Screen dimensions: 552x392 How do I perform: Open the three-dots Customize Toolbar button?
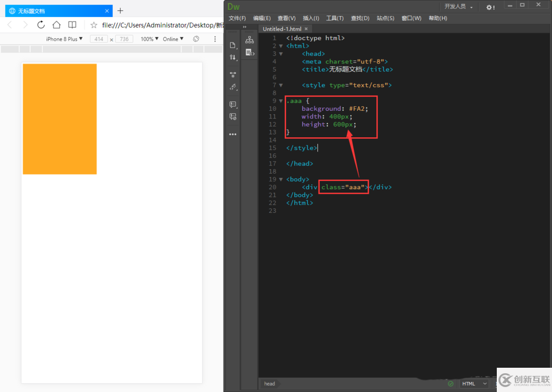(x=233, y=135)
